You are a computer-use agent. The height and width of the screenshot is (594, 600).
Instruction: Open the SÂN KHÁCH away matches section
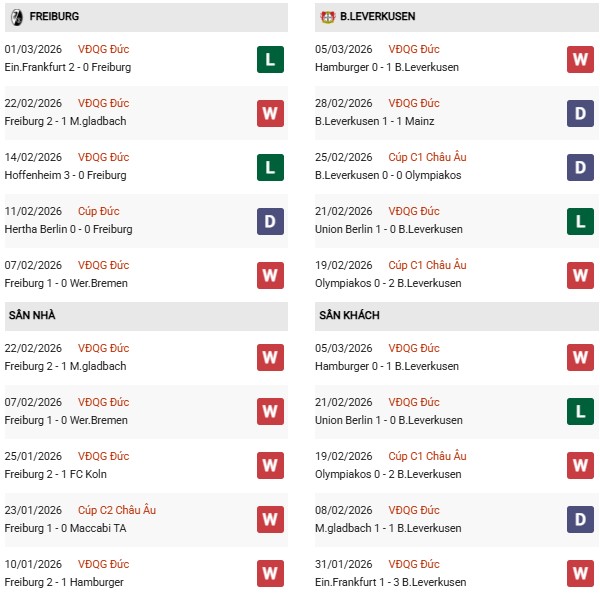(x=349, y=316)
